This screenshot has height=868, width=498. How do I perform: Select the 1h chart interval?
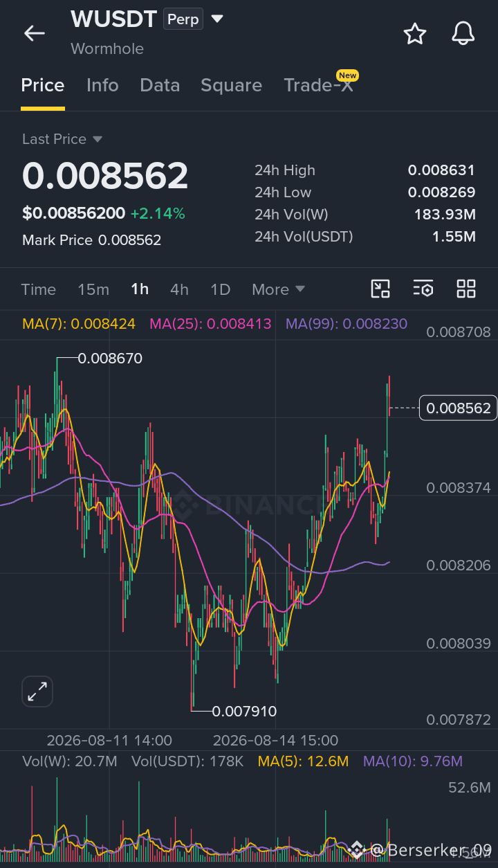pyautogui.click(x=140, y=289)
